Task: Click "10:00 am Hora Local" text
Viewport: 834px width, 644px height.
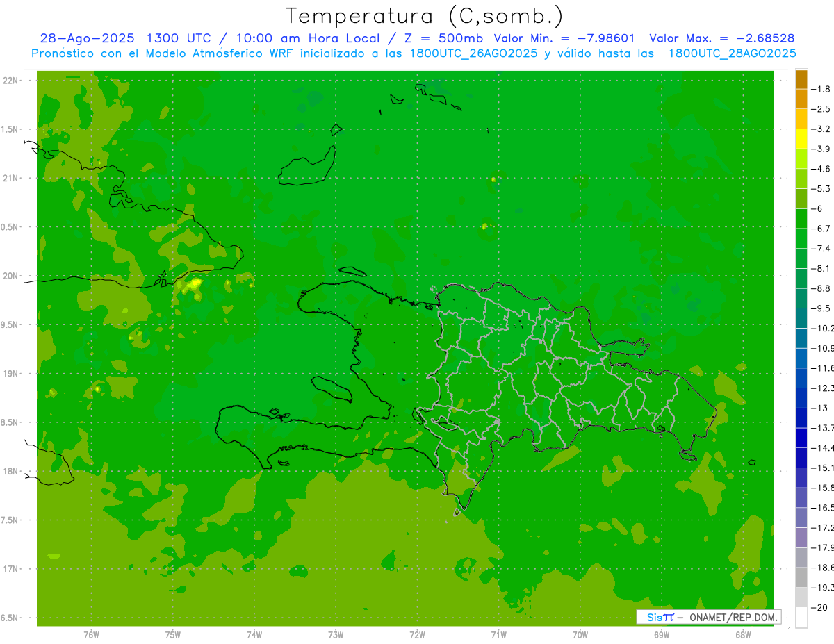Action: 308,38
